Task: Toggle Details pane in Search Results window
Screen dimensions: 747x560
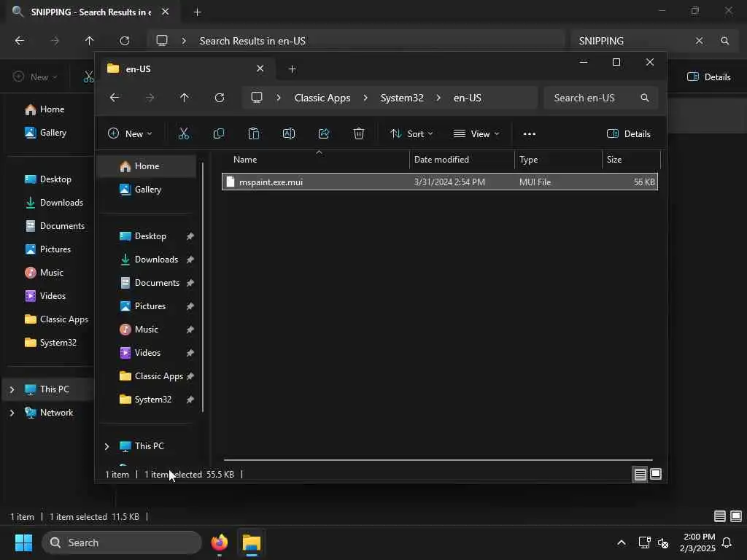Action: click(x=709, y=77)
